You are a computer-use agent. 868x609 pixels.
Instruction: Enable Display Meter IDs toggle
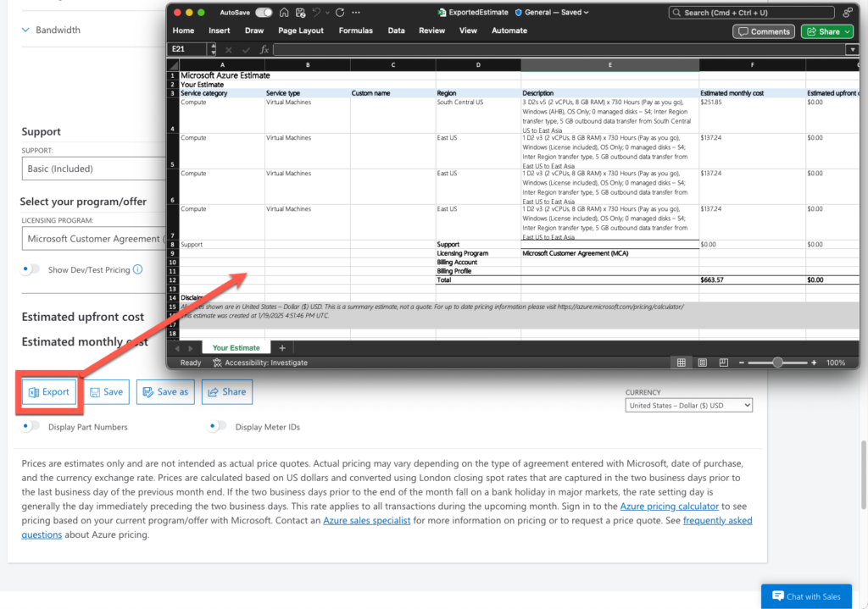coord(218,426)
